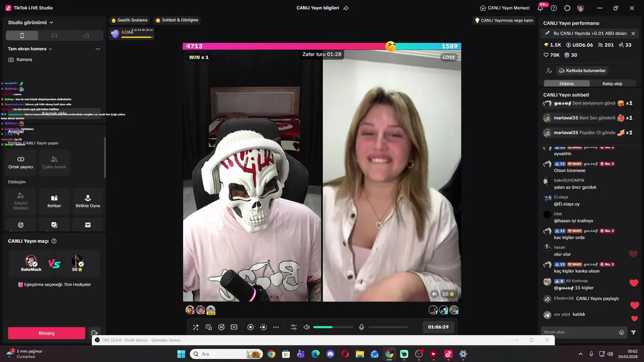
Task: Click the Rövanş rematch button
Action: 46,333
